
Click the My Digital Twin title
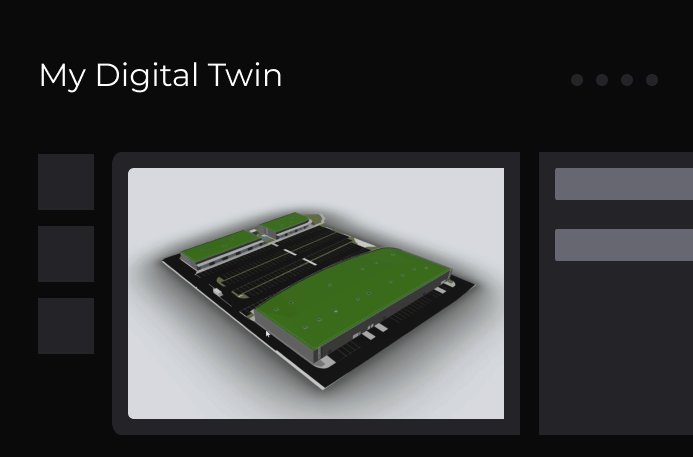160,76
